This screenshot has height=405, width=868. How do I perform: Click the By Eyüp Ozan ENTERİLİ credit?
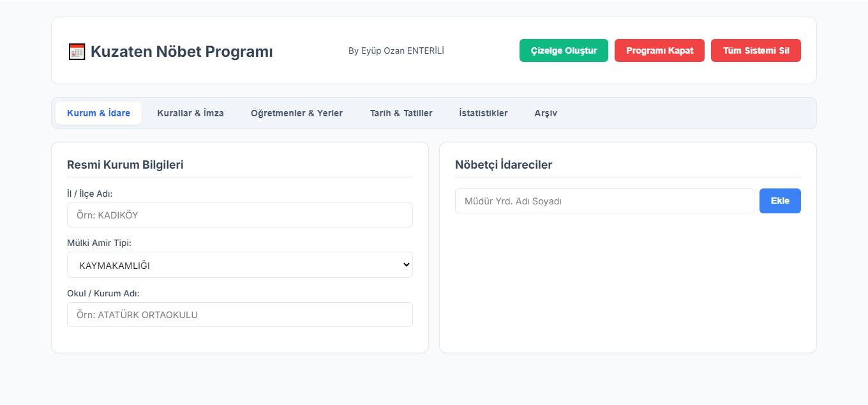click(396, 50)
